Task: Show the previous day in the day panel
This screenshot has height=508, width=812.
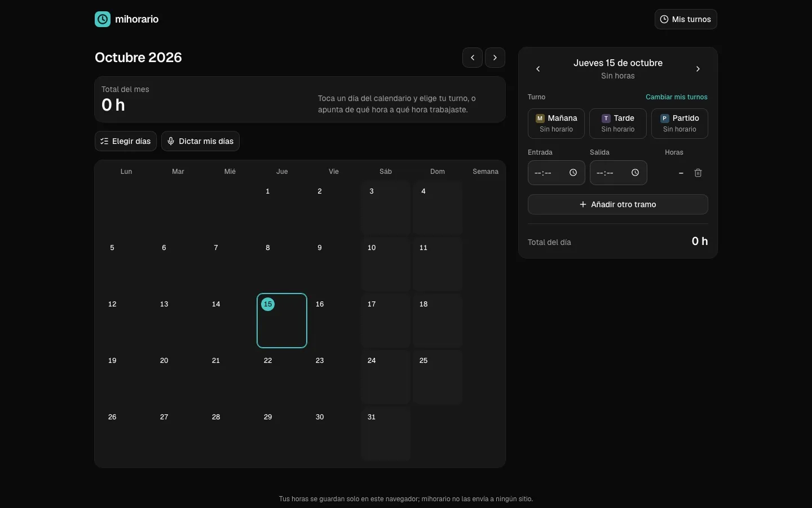Action: [x=539, y=69]
